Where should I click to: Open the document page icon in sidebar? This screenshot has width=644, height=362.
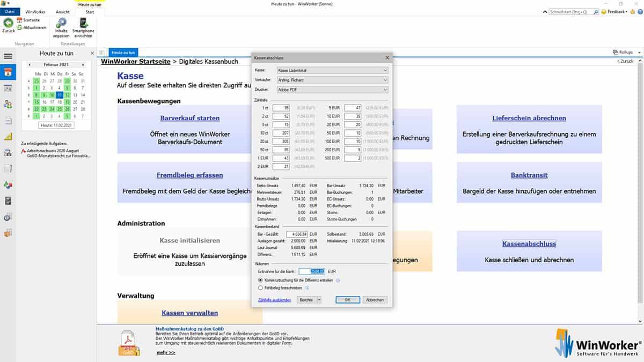tap(8, 120)
